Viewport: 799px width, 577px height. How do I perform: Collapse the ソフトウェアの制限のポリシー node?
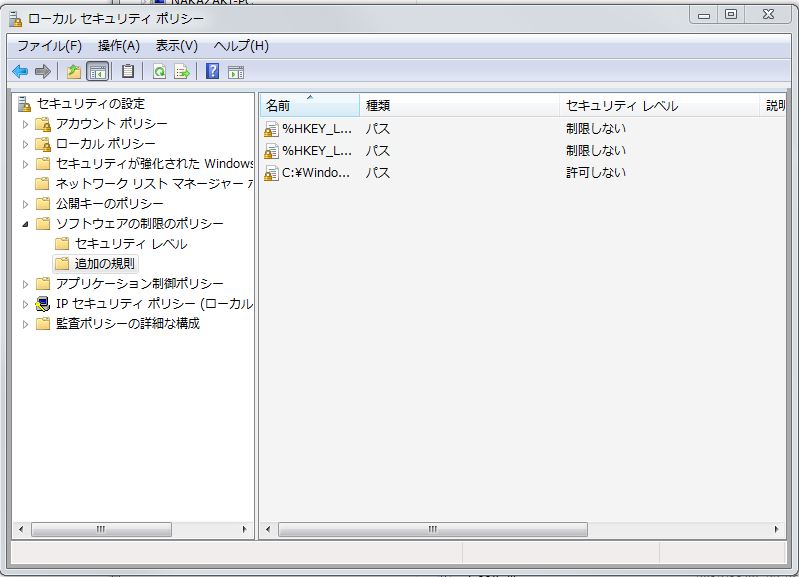pyautogui.click(x=26, y=224)
